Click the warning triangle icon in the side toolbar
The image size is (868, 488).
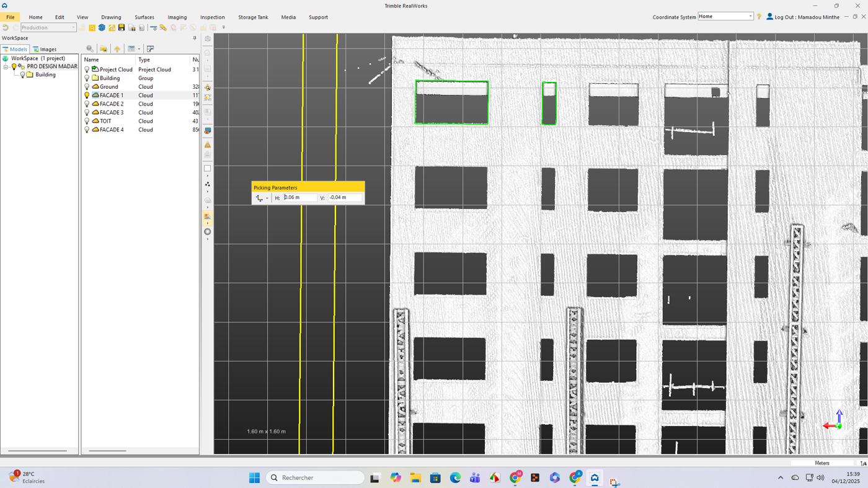(207, 144)
